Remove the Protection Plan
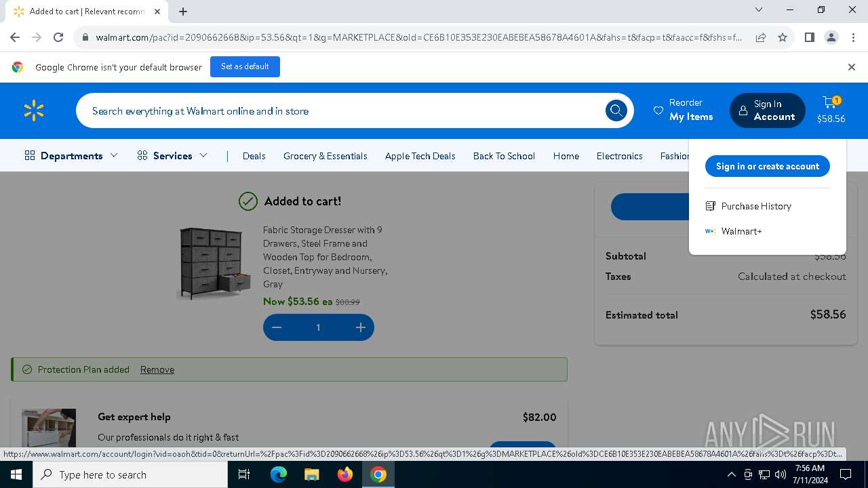The width and height of the screenshot is (868, 488). (x=157, y=369)
